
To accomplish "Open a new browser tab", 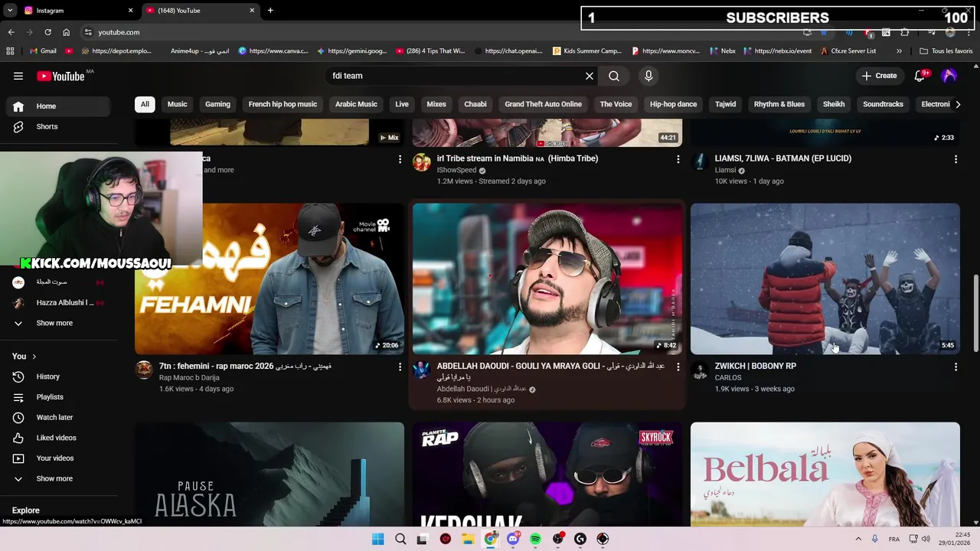I will point(270,11).
